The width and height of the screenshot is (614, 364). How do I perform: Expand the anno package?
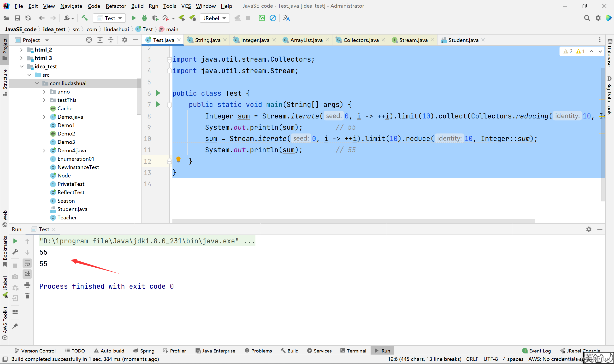[44, 92]
